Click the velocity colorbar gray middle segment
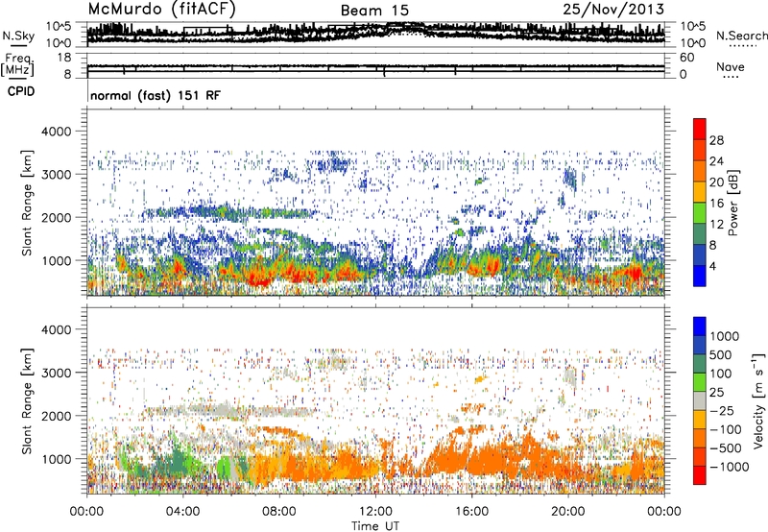768x532 pixels. pos(700,401)
